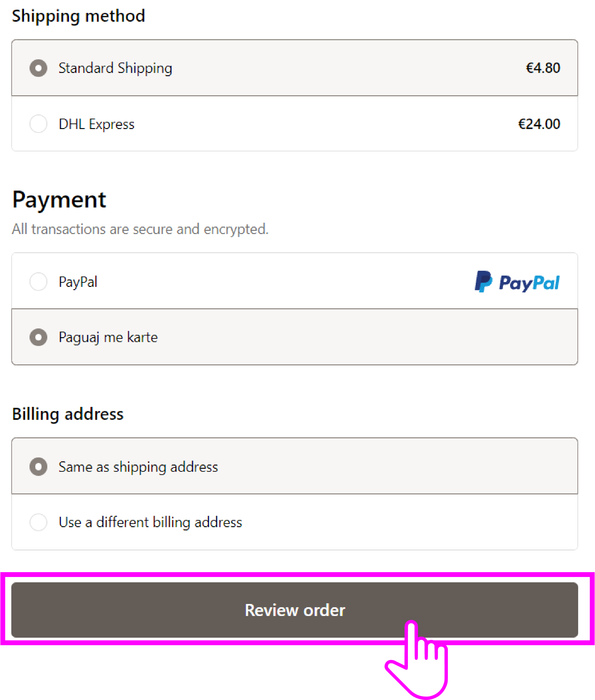Click the secure and encrypted transactions note

(140, 229)
